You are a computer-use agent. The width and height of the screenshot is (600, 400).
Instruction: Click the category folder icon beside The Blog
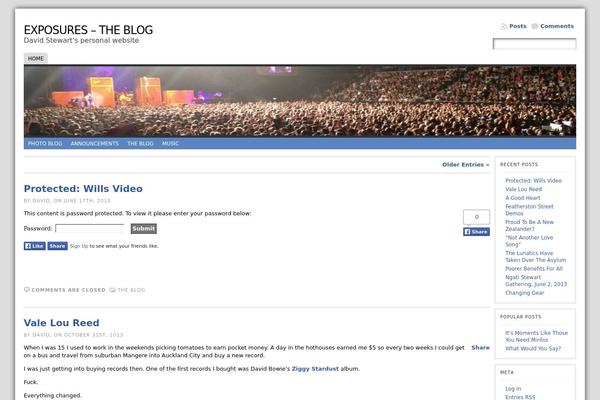(112, 290)
